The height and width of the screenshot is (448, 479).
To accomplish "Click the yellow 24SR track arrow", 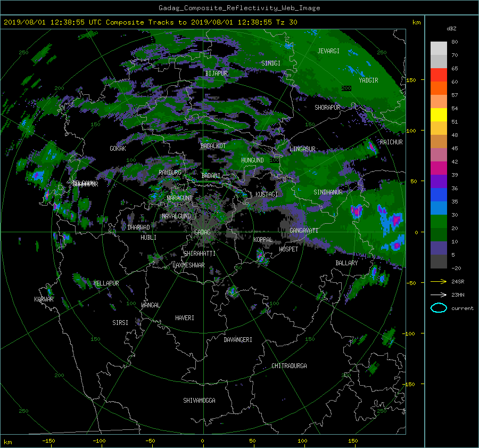I will click(439, 281).
